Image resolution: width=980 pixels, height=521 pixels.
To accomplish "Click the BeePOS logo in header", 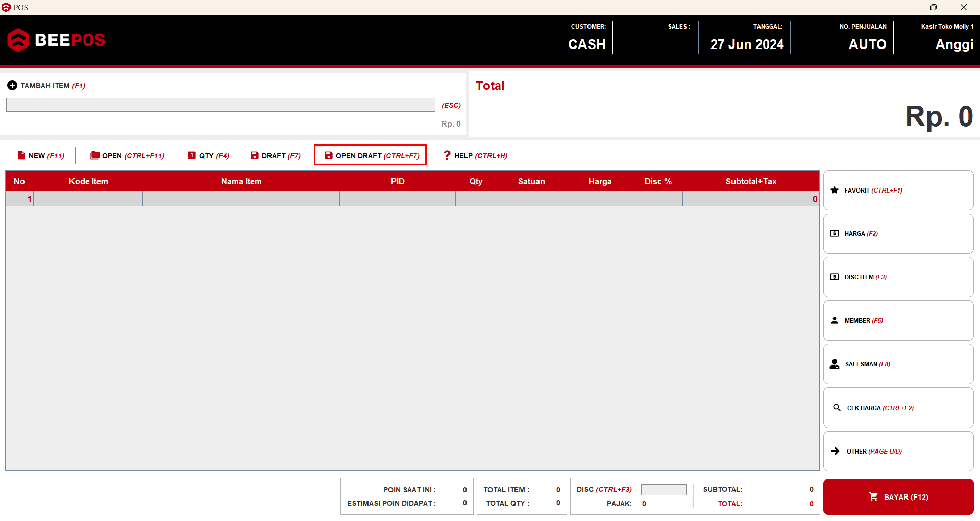I will pyautogui.click(x=56, y=40).
